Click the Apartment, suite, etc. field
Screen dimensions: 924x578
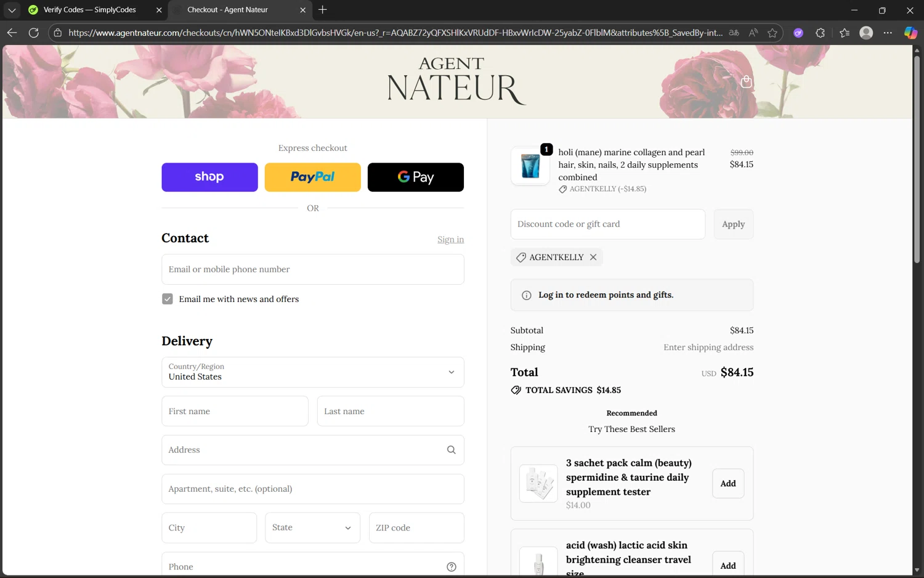tap(313, 489)
